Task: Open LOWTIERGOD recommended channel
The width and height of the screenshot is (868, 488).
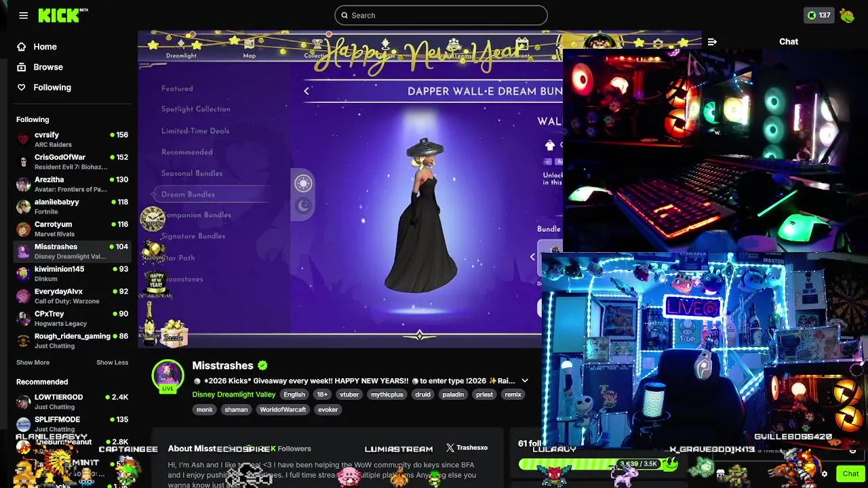Action: (72, 401)
